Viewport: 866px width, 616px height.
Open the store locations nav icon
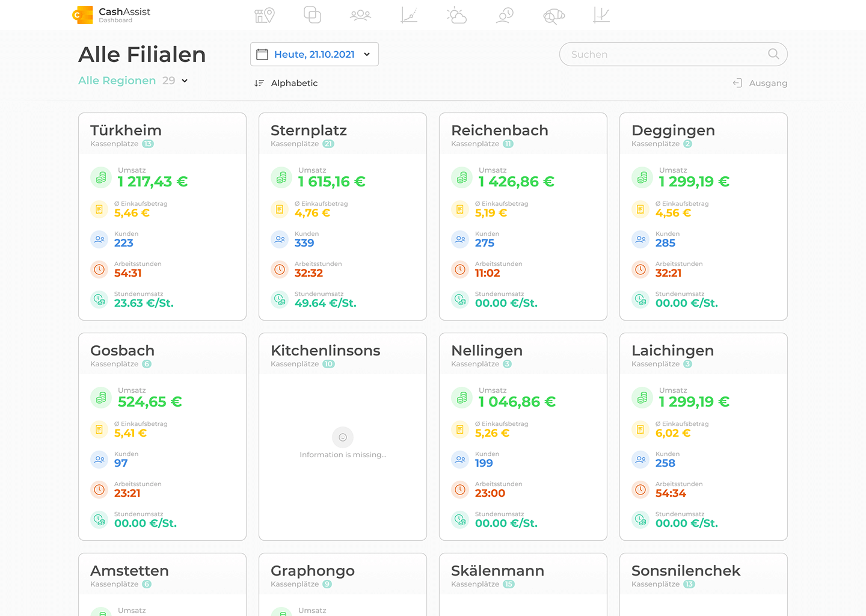(265, 15)
